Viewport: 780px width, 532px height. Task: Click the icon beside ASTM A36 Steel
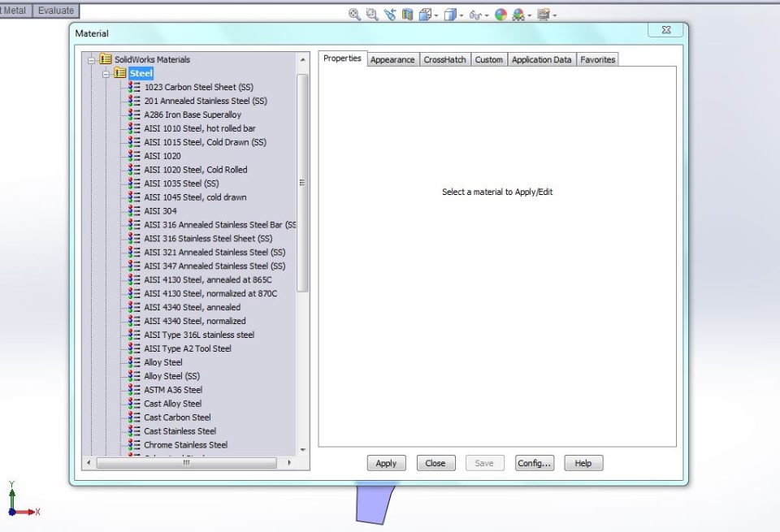pos(134,390)
